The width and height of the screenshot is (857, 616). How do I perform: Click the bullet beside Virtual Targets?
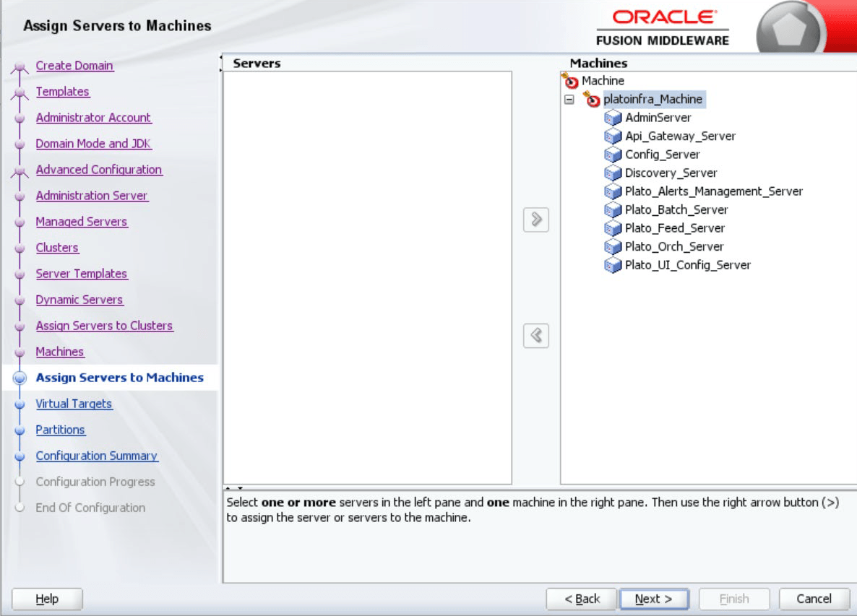20,404
